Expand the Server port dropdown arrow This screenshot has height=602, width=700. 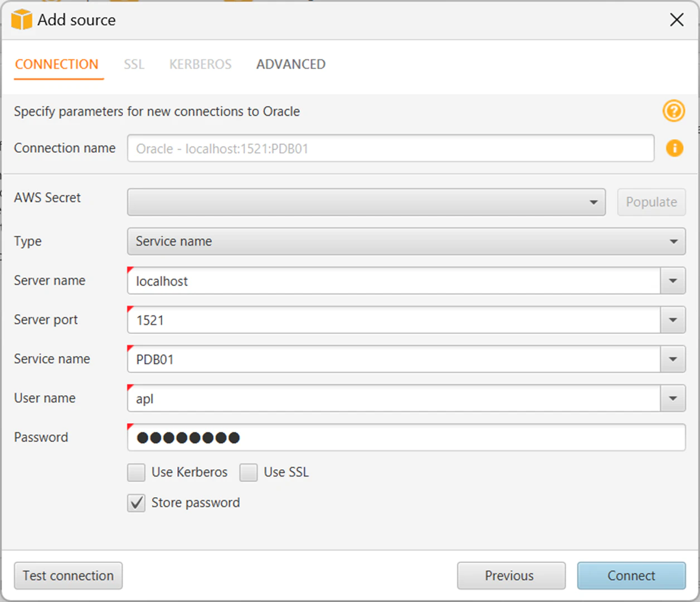coord(673,320)
